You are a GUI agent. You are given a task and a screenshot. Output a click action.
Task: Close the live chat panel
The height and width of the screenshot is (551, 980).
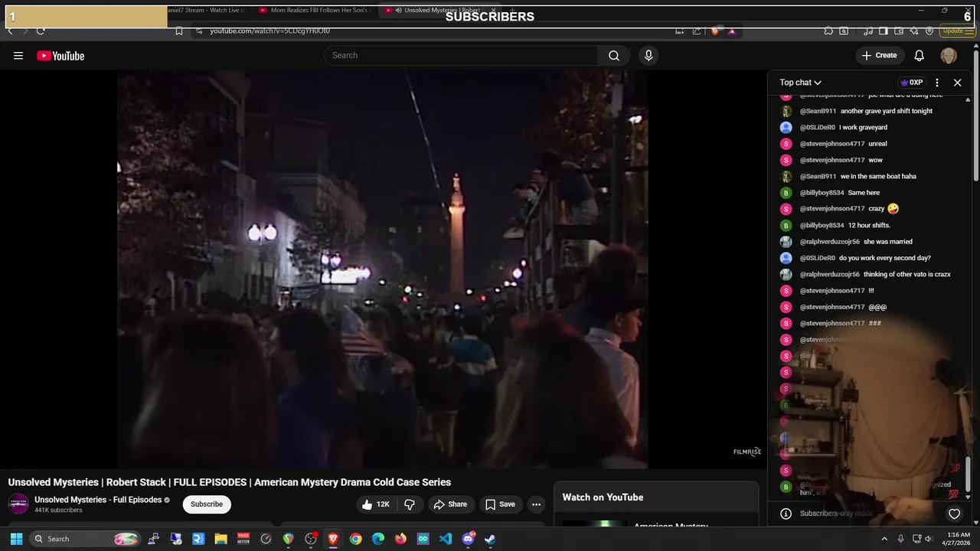(957, 83)
